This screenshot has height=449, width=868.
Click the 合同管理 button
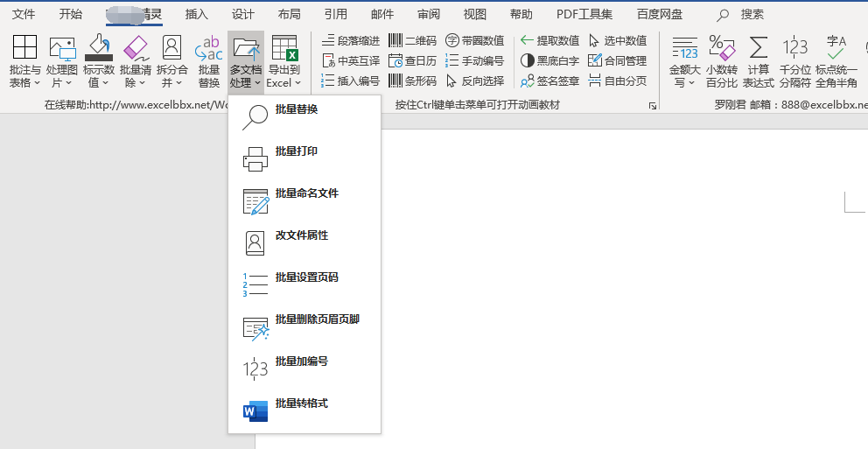pos(617,60)
